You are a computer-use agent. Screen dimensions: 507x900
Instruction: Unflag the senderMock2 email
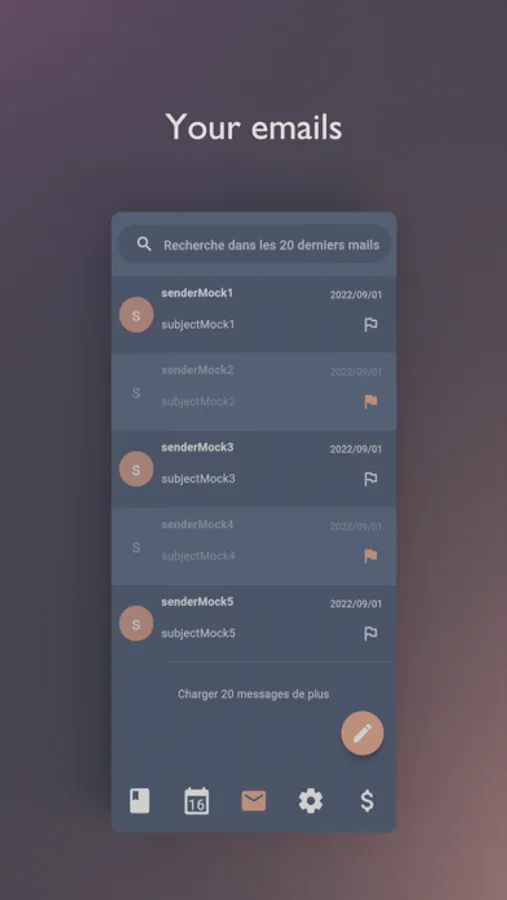[371, 401]
